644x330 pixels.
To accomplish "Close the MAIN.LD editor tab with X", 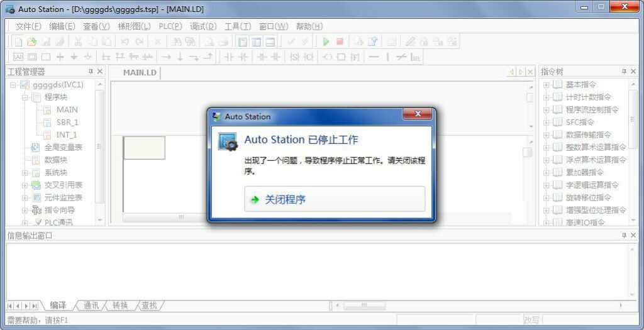I will point(530,72).
